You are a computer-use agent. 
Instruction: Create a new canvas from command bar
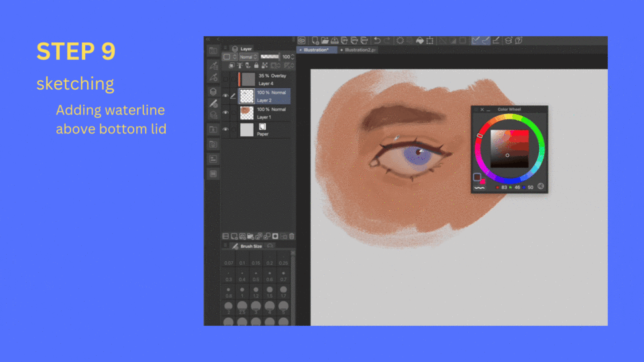[x=315, y=40]
